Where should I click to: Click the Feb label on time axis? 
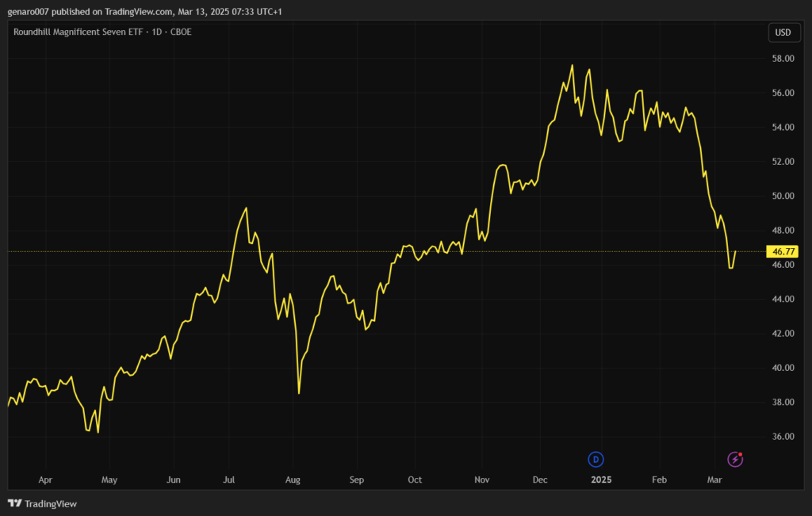click(x=659, y=480)
